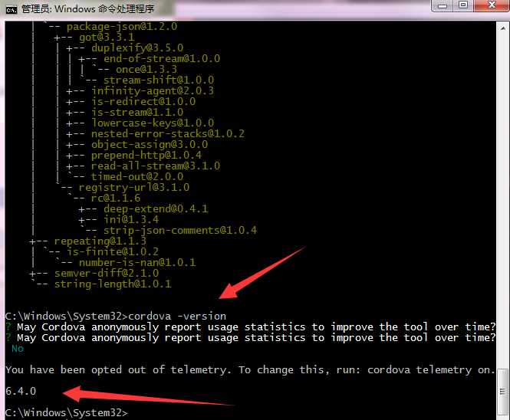Screen dimensions: 510x420
Task: Click the vertical scrollbar thumb
Action: tap(503, 392)
